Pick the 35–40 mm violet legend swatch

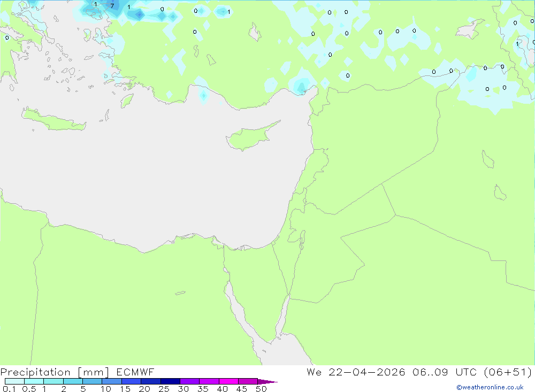[x=209, y=381]
